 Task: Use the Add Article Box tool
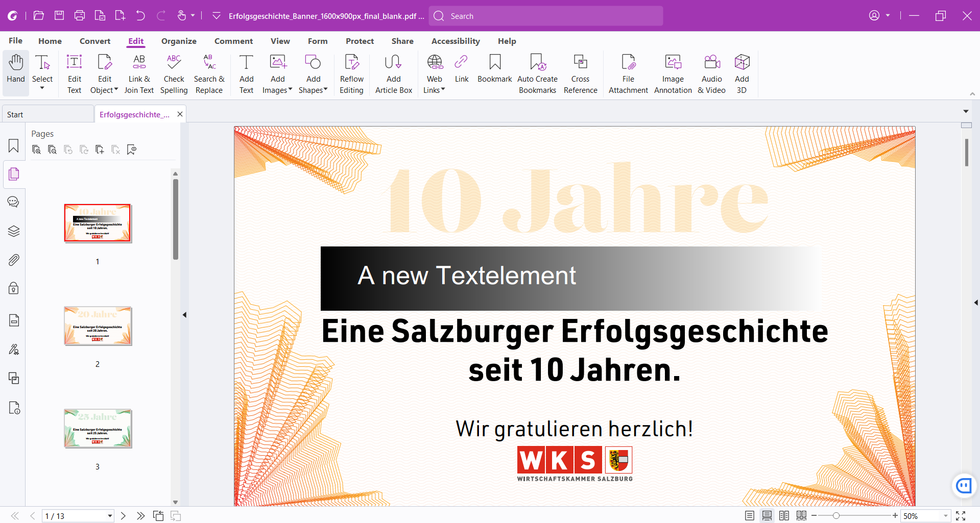point(394,73)
